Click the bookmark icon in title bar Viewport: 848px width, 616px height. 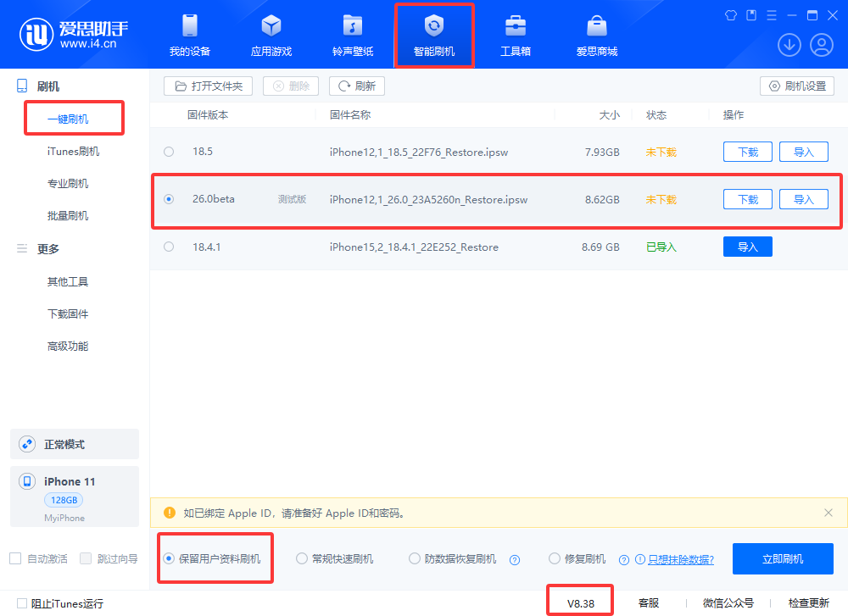point(751,15)
